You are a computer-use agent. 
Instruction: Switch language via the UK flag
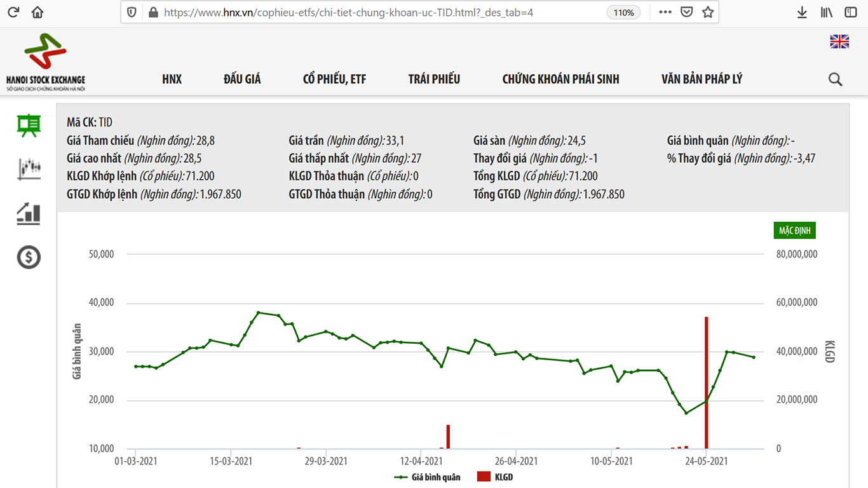[839, 41]
